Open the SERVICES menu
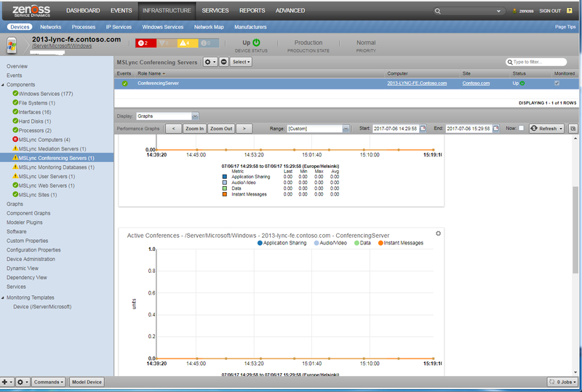582x392 pixels. (x=215, y=11)
